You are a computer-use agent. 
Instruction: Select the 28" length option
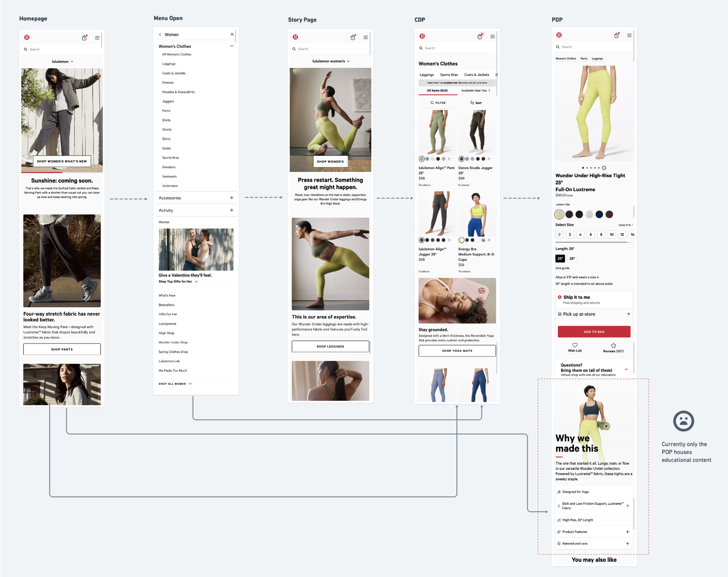[572, 258]
